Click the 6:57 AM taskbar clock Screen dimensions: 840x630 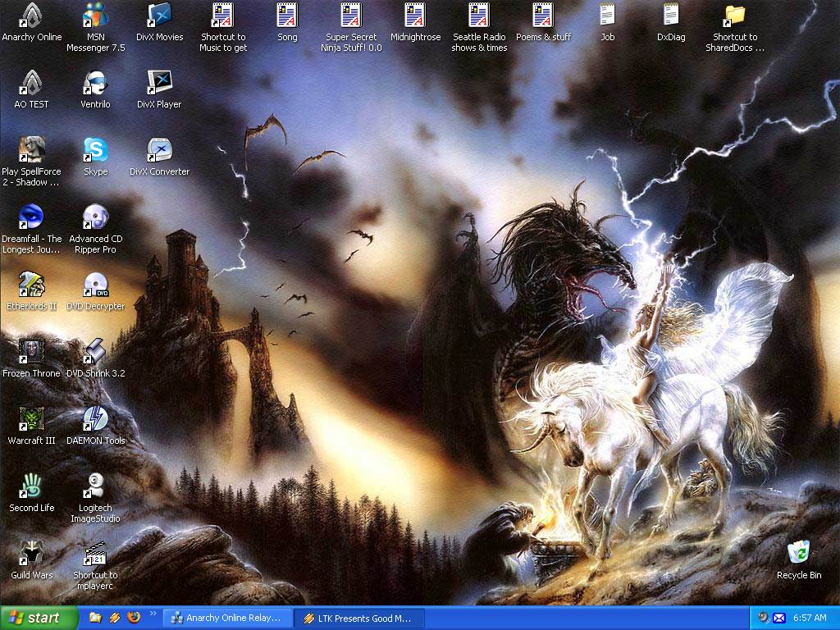point(810,619)
